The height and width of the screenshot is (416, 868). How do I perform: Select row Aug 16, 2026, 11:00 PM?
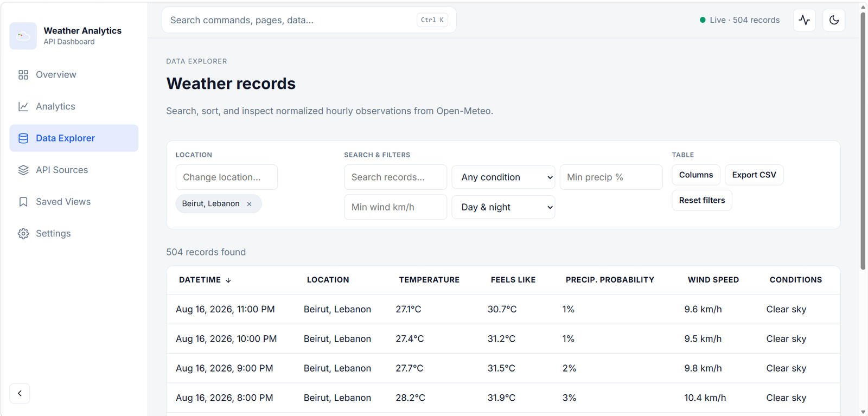(x=503, y=309)
